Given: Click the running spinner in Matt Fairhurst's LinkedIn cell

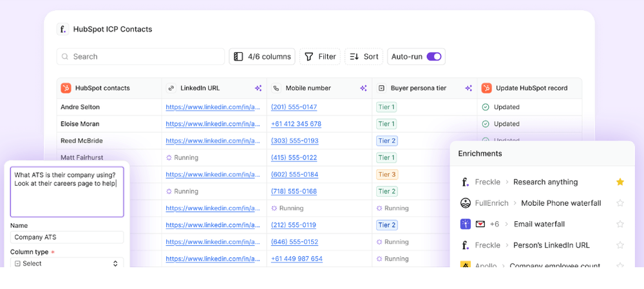Looking at the screenshot, I should [169, 157].
